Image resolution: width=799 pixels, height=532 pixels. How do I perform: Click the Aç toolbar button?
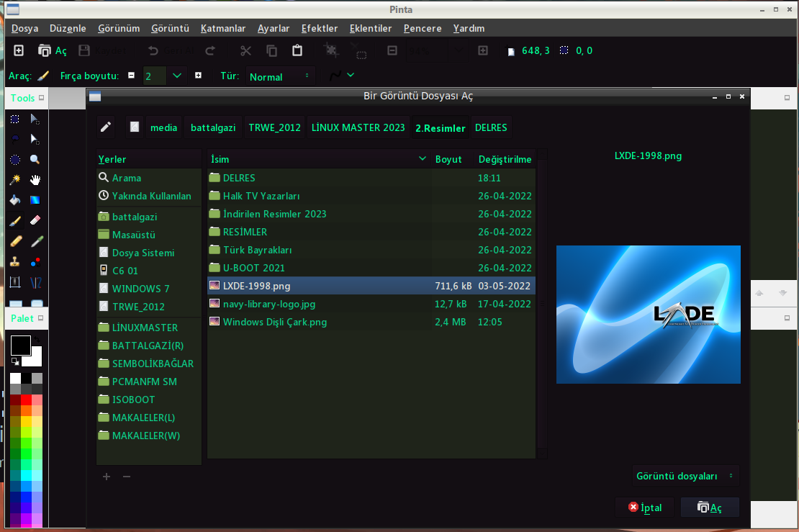pyautogui.click(x=53, y=50)
